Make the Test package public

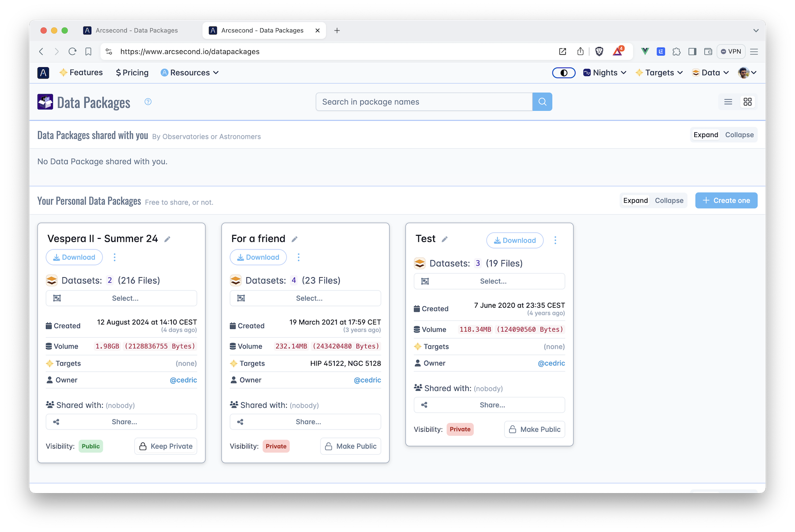pos(534,429)
